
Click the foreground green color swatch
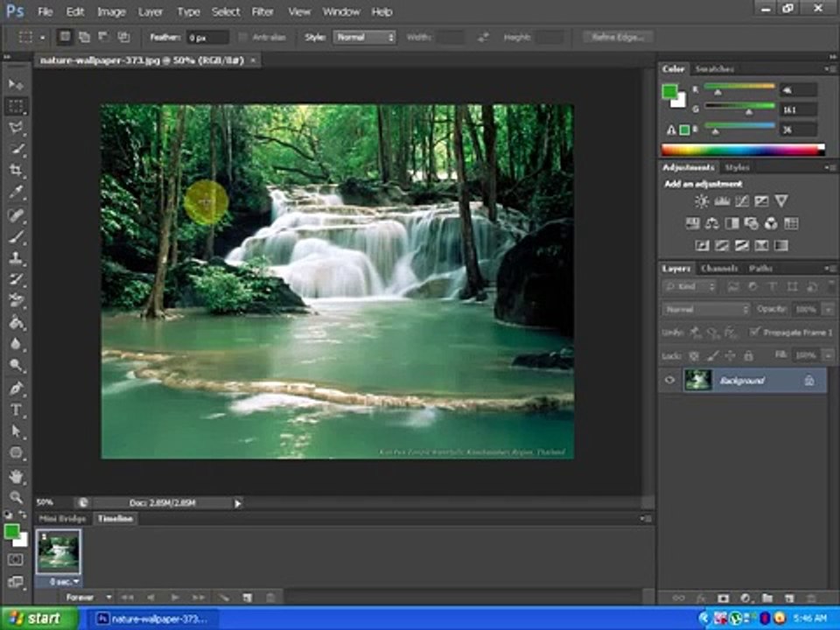pos(10,531)
